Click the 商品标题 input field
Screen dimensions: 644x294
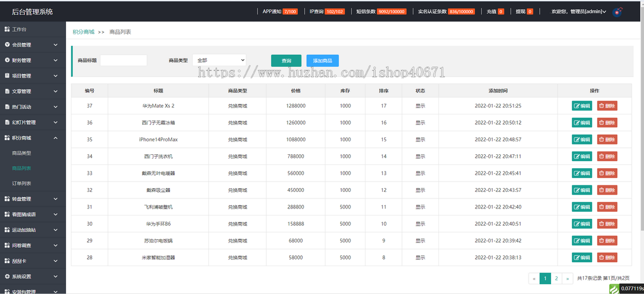[123, 60]
